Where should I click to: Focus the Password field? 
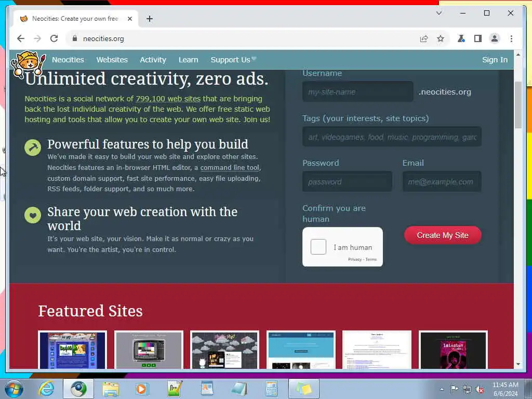(347, 181)
